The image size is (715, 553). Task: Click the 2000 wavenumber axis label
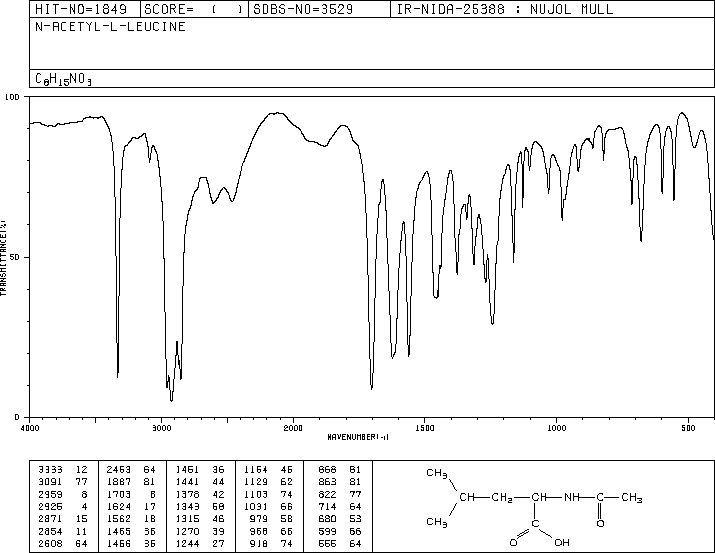click(x=293, y=428)
